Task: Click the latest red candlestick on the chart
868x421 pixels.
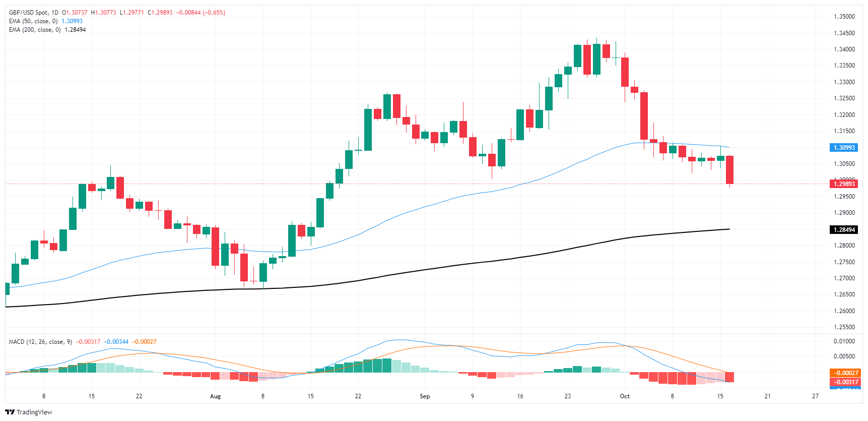Action: (x=729, y=169)
